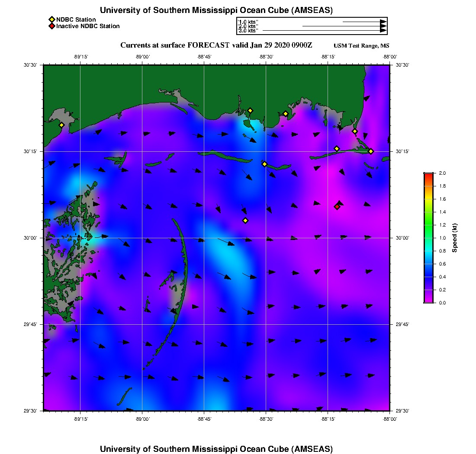Click the red top of the speed color bar

428,174
